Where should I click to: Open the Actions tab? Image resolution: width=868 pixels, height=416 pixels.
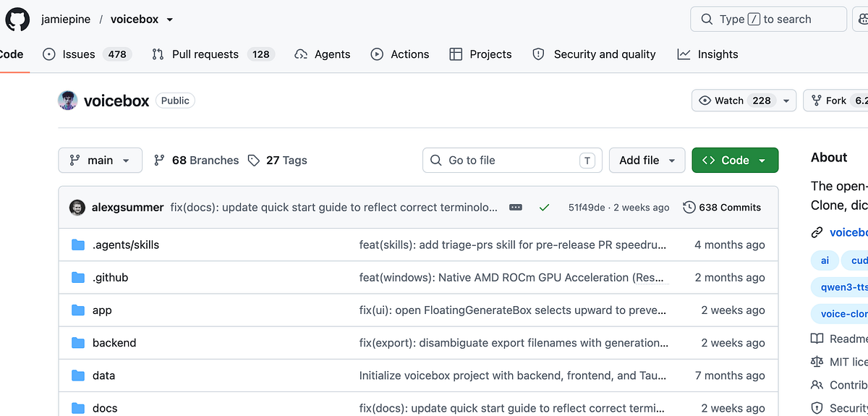tap(400, 54)
